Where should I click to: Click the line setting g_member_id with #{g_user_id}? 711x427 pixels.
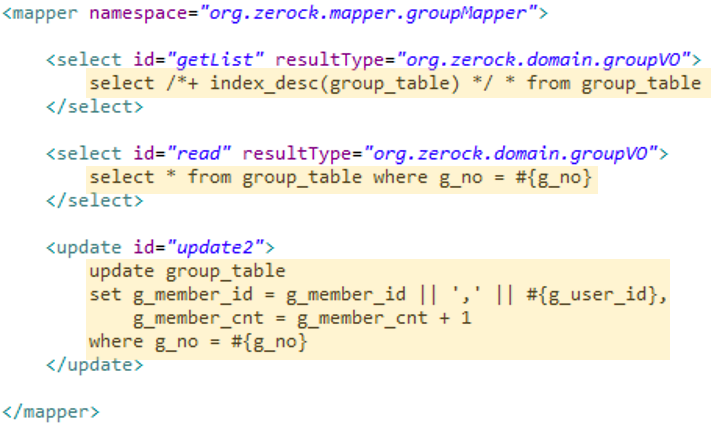378,295
